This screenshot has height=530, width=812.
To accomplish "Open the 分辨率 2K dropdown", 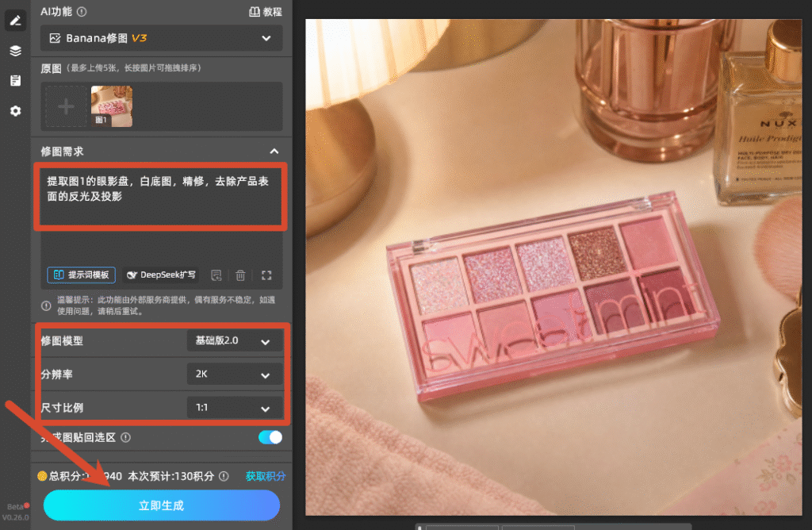I will click(234, 374).
